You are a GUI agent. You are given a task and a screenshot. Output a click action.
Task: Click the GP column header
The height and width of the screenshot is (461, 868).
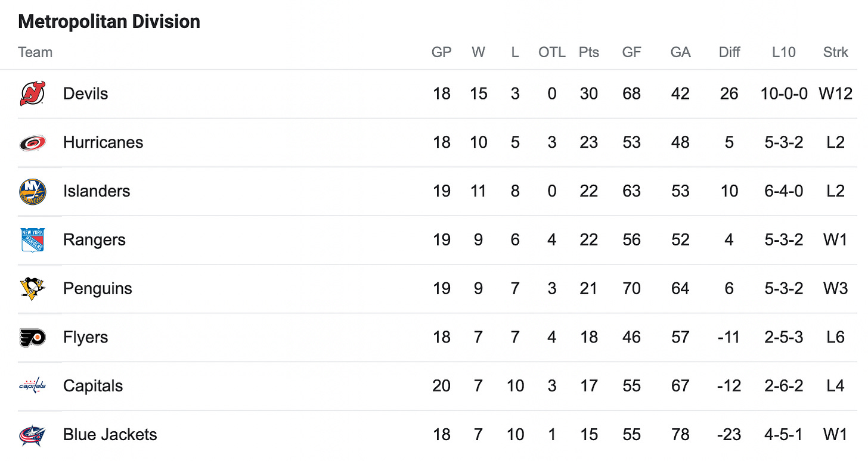[442, 52]
